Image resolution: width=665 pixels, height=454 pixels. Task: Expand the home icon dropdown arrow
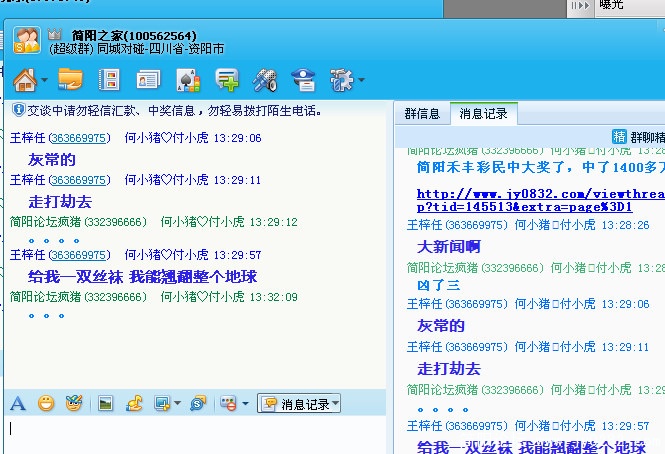click(x=45, y=79)
